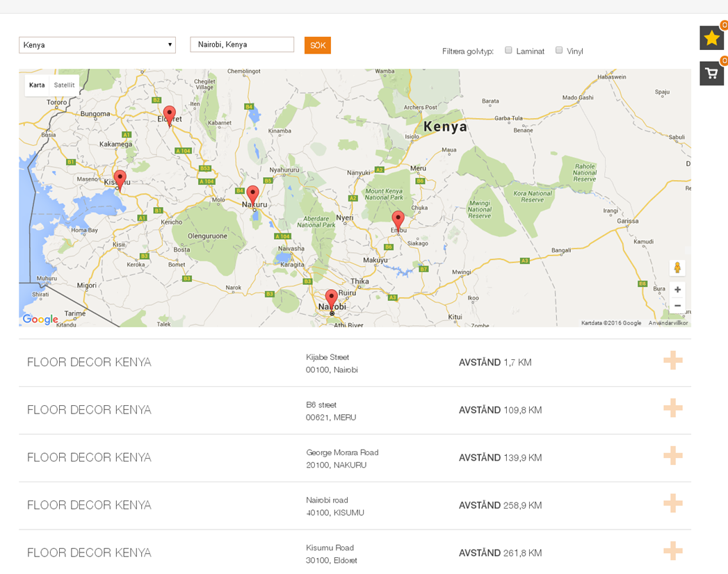Click the 30100, Eldoret address line
This screenshot has width=728, height=574.
(x=332, y=561)
